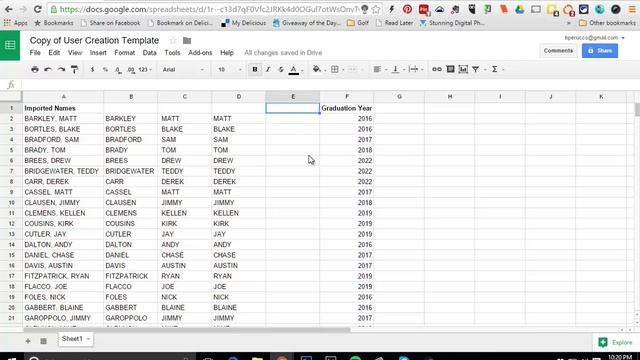Click cell containing BRIDGEWATER in column B
The height and width of the screenshot is (360, 640).
coord(130,171)
